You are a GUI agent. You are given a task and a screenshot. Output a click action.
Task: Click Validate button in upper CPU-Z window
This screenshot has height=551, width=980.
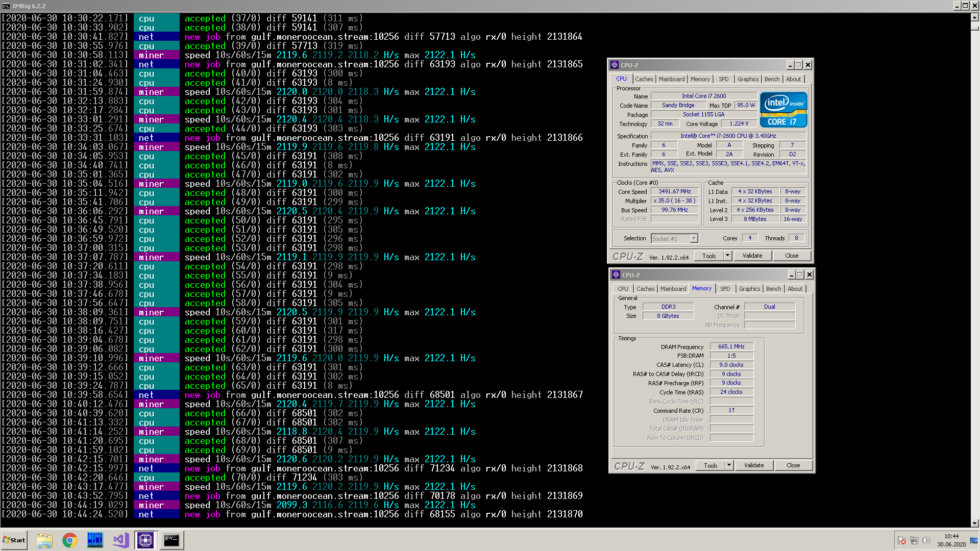[752, 256]
